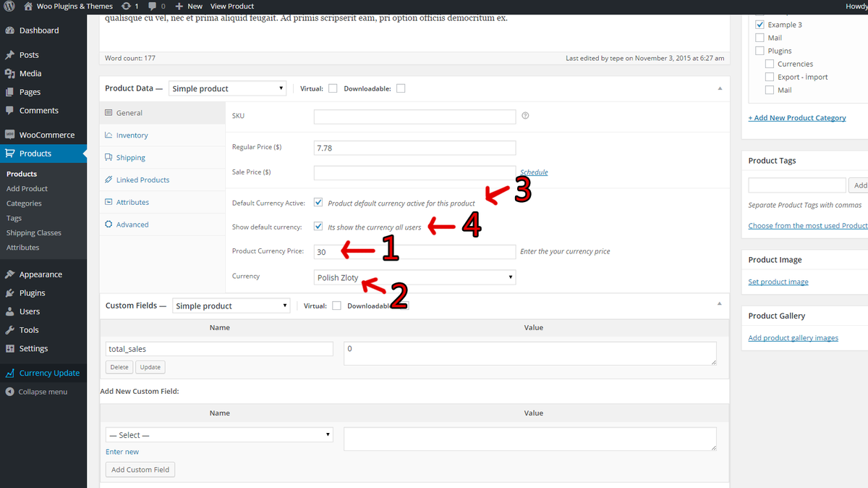Open the Custom Fields Simple product dropdown
Viewport: 868px width, 488px height.
tap(231, 306)
